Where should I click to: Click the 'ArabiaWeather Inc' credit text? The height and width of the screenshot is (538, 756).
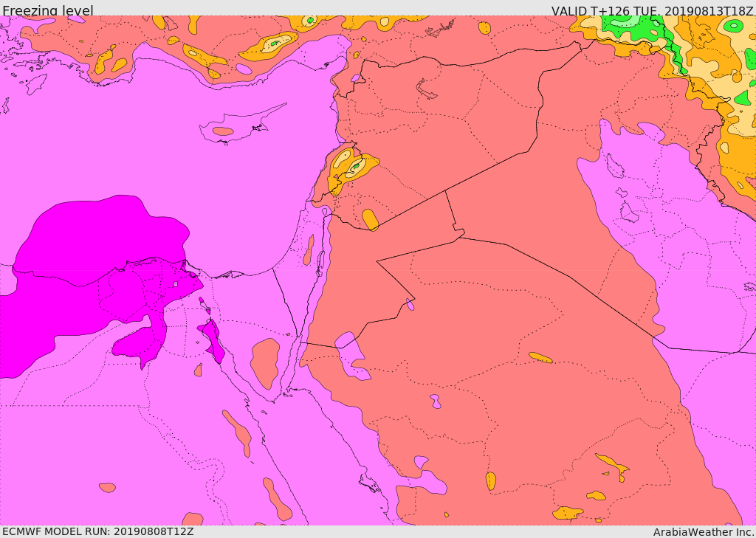coord(704,532)
